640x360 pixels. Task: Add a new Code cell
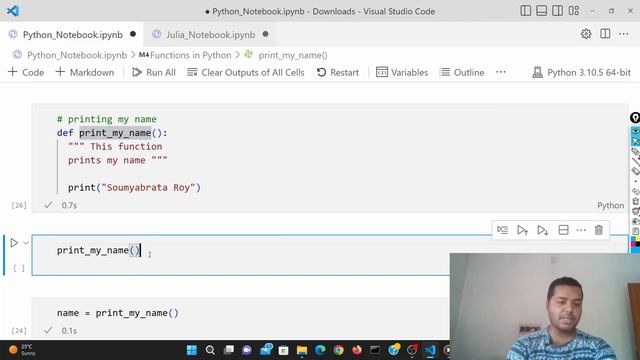click(26, 72)
